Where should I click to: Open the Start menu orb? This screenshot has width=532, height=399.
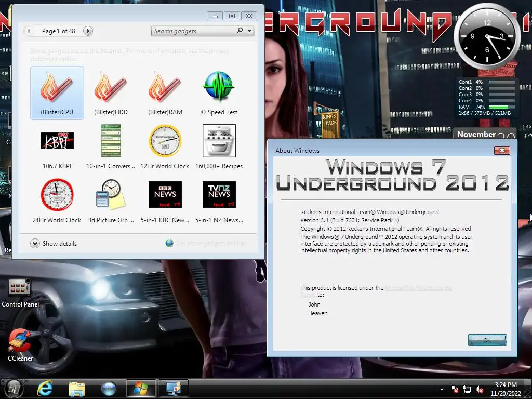[x=14, y=389]
